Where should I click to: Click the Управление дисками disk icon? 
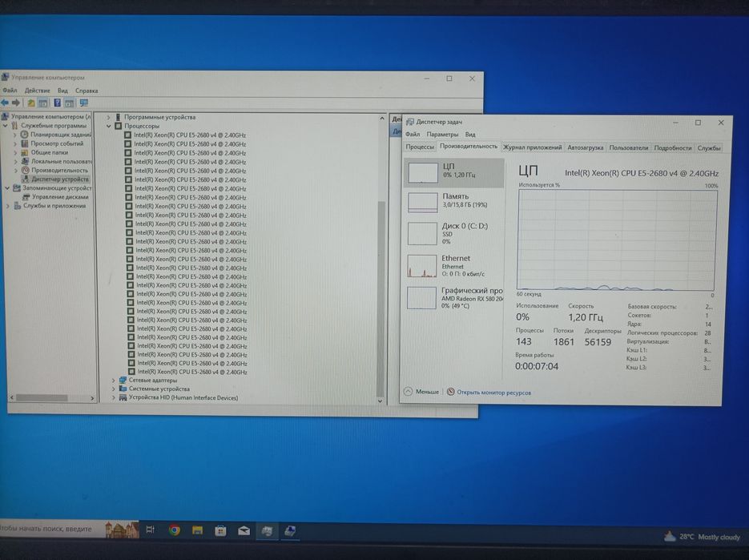26,197
